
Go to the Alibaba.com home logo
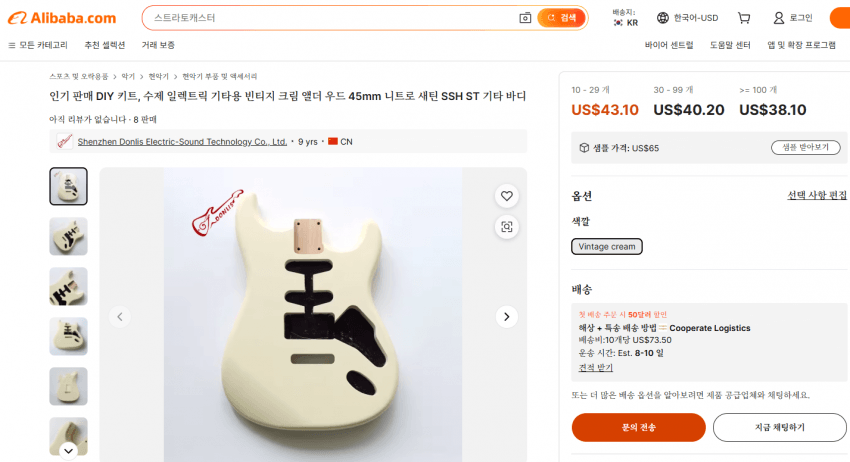(x=63, y=18)
